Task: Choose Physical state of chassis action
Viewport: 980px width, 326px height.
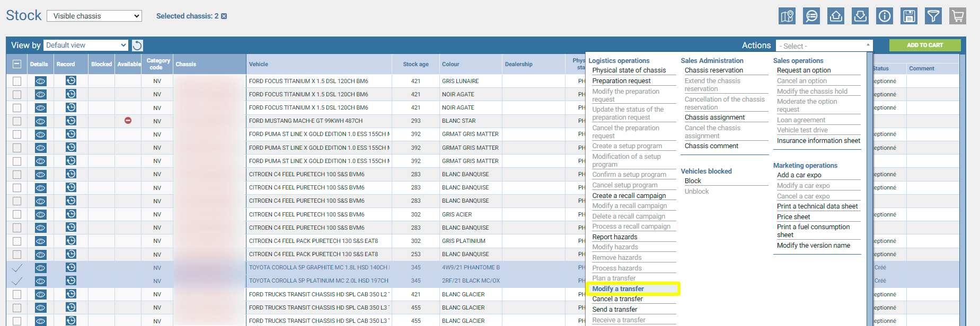Action: 629,70
